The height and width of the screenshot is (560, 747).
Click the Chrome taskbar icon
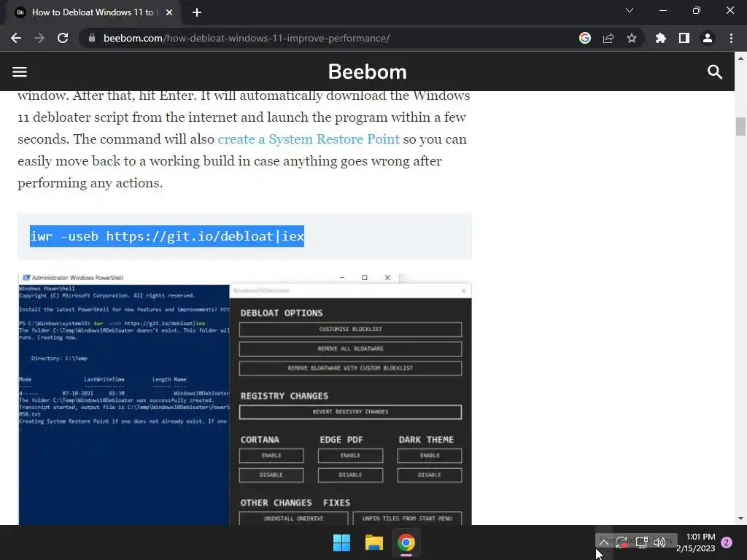pos(406,542)
